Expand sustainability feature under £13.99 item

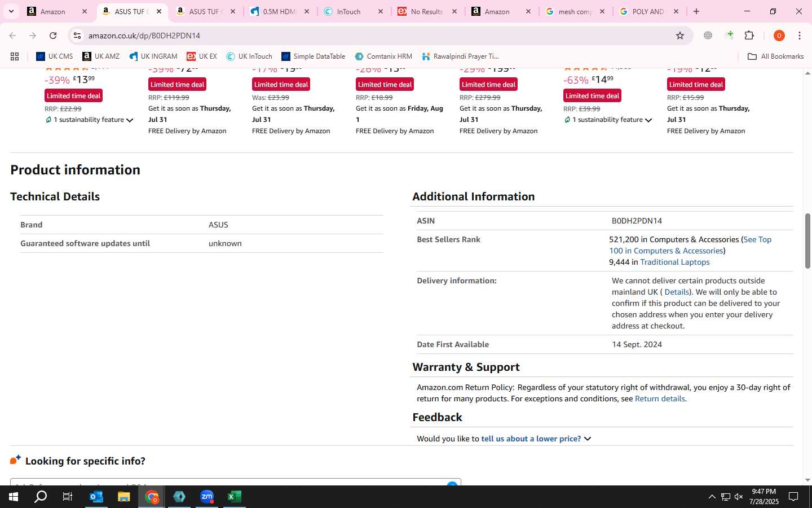tap(89, 120)
